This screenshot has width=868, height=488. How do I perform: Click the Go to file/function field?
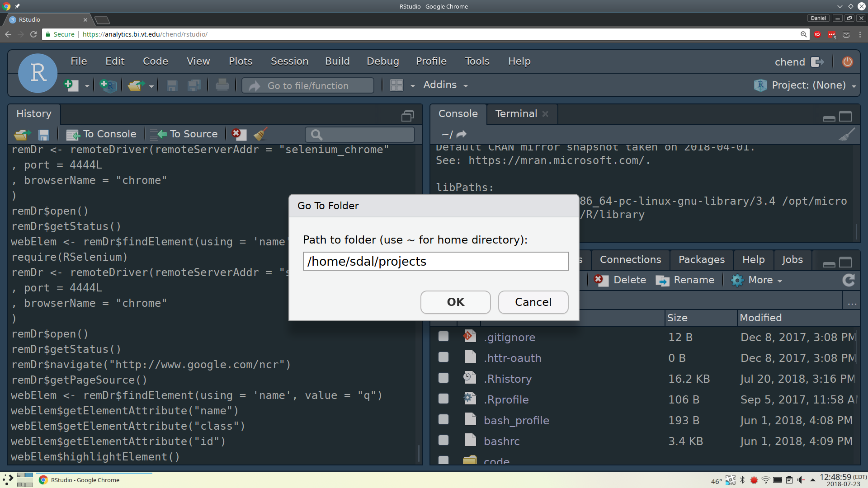(x=308, y=85)
